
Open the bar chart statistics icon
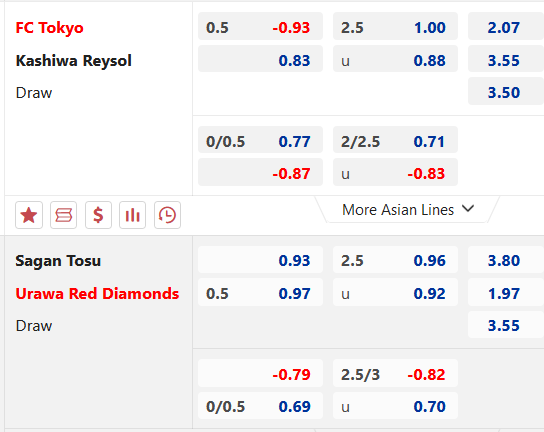pos(132,215)
